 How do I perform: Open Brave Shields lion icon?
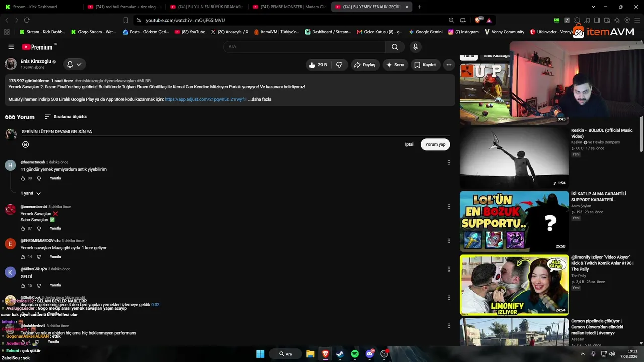point(478,20)
